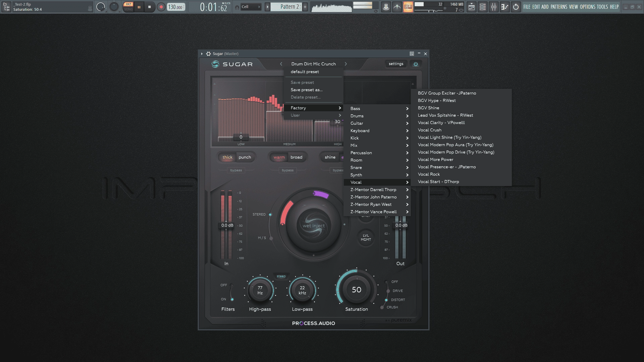Viewport: 644px width, 362px height.
Task: Expand the Factory presets submenu
Action: [313, 108]
